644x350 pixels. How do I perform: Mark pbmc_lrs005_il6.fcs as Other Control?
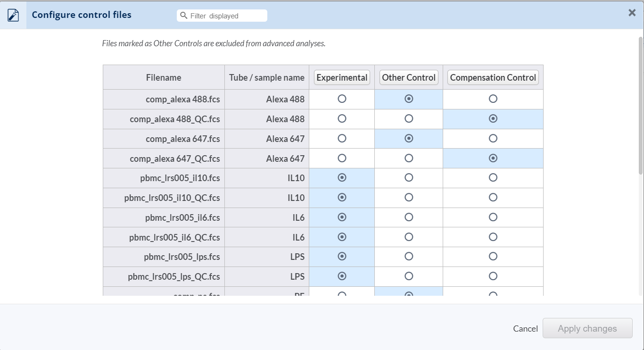pos(409,217)
